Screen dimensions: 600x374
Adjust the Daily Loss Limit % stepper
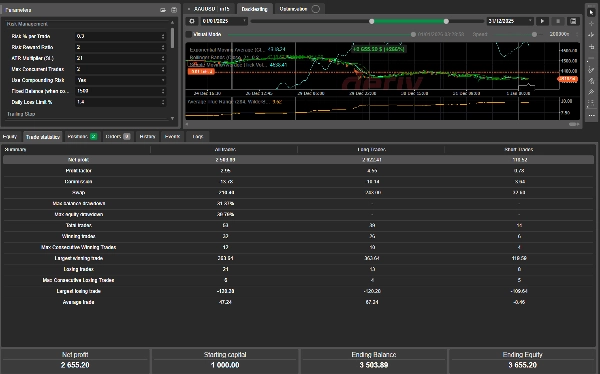(x=163, y=102)
